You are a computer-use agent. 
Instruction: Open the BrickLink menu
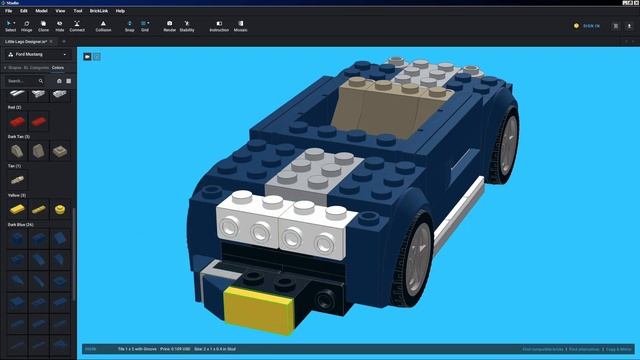point(99,11)
